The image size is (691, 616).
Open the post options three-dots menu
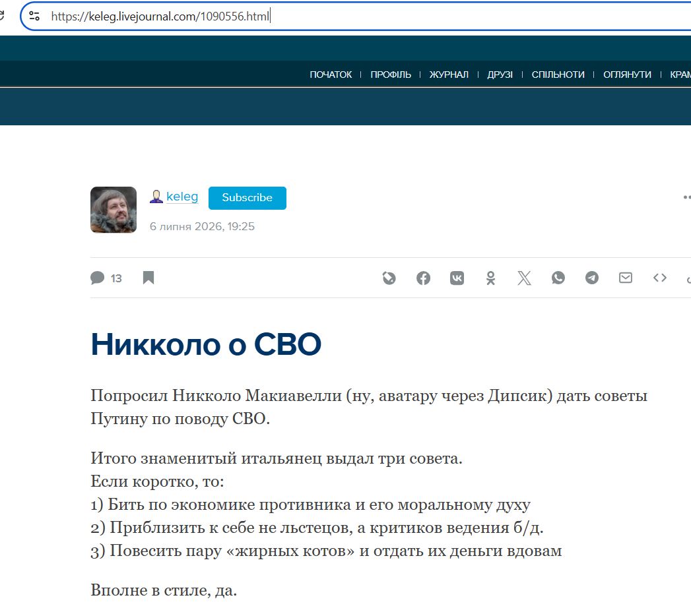point(686,197)
